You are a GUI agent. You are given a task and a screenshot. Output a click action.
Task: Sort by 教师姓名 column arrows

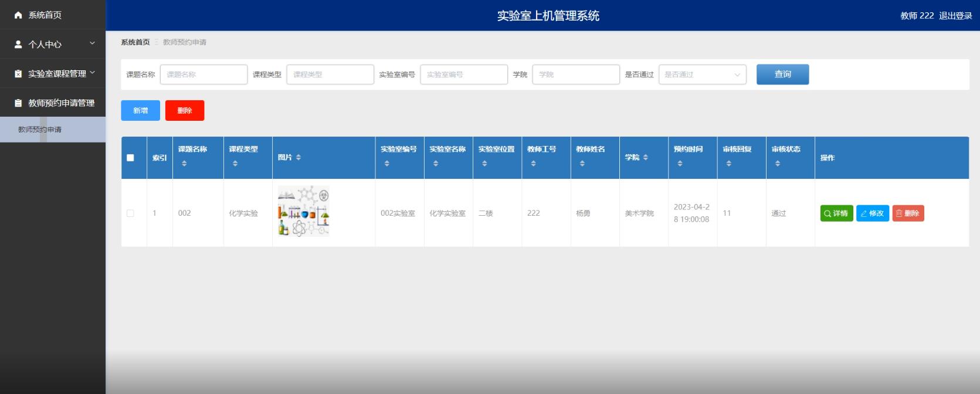click(x=582, y=164)
